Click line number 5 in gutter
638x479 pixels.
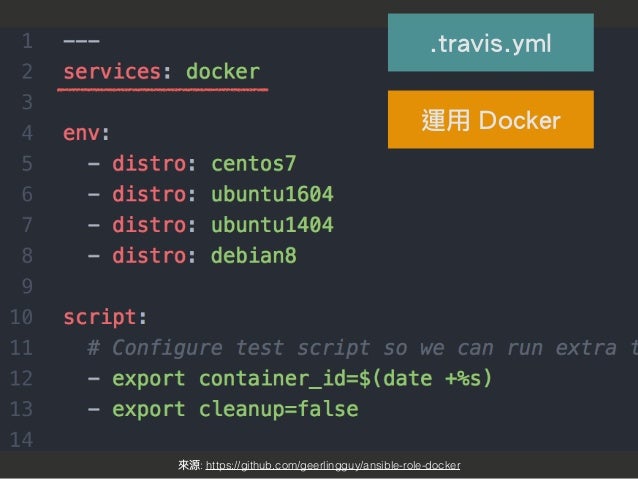tap(27, 164)
